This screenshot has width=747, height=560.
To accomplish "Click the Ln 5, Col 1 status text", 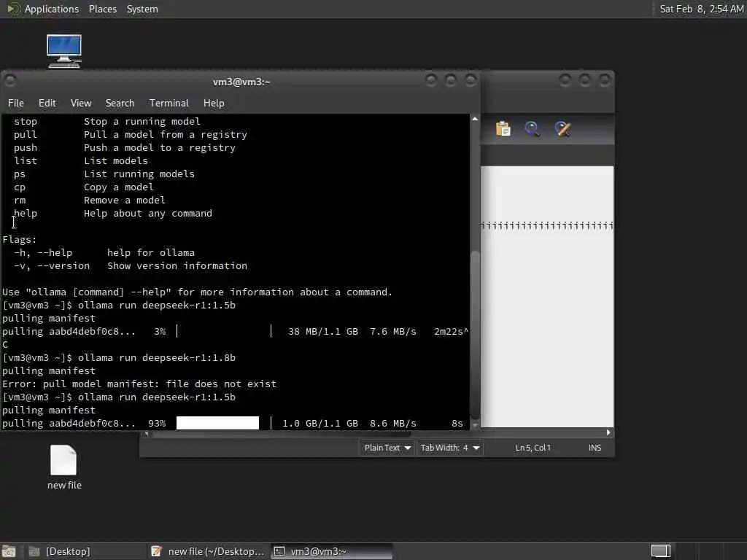I will pos(533,448).
